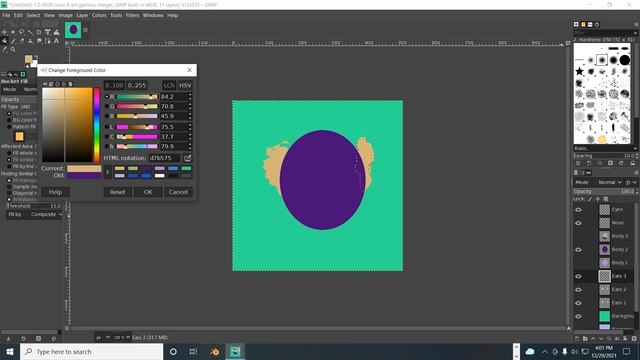The width and height of the screenshot is (640, 360).
Task: Click the refresh brushes icon
Action: click(621, 163)
